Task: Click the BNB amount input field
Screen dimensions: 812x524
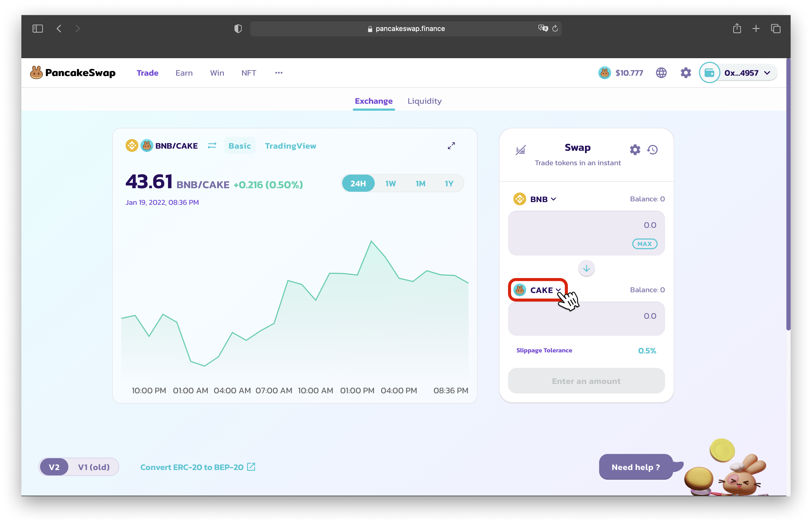Action: pyautogui.click(x=586, y=233)
